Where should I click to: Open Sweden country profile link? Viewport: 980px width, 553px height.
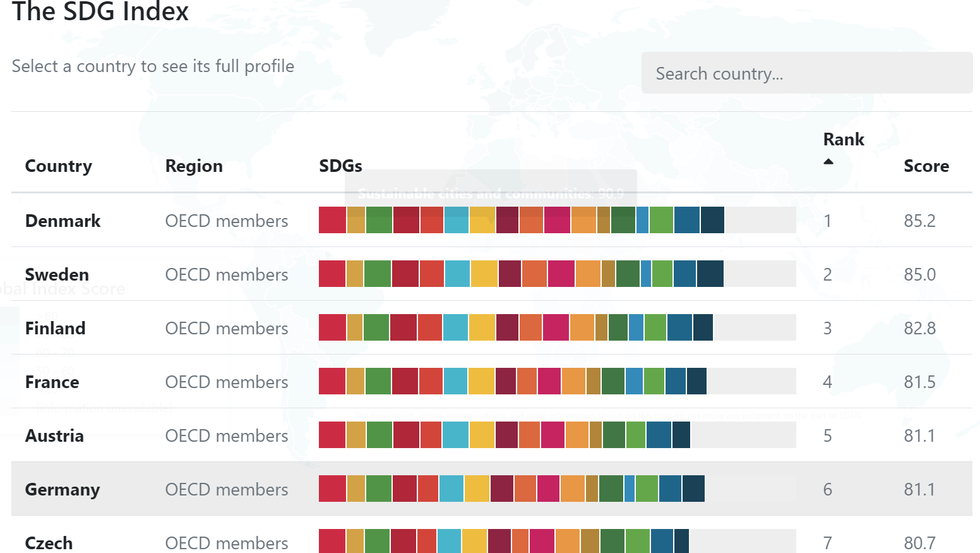click(x=57, y=274)
